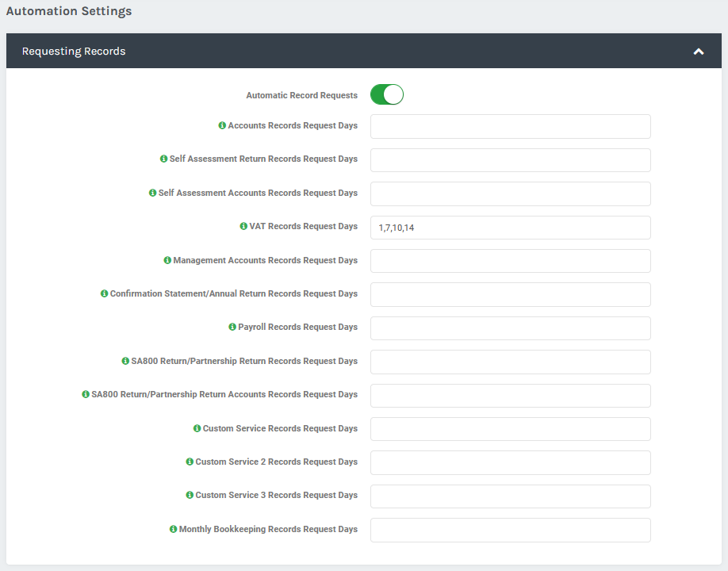Click info icon beside Accounts Records Request Days
This screenshot has height=571, width=728.
pos(222,125)
